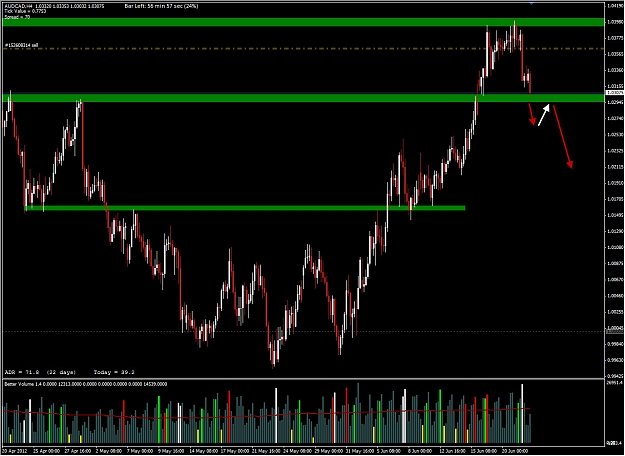Click the 29 May 00:00 date label
The image size is (625, 456).
coord(328,451)
